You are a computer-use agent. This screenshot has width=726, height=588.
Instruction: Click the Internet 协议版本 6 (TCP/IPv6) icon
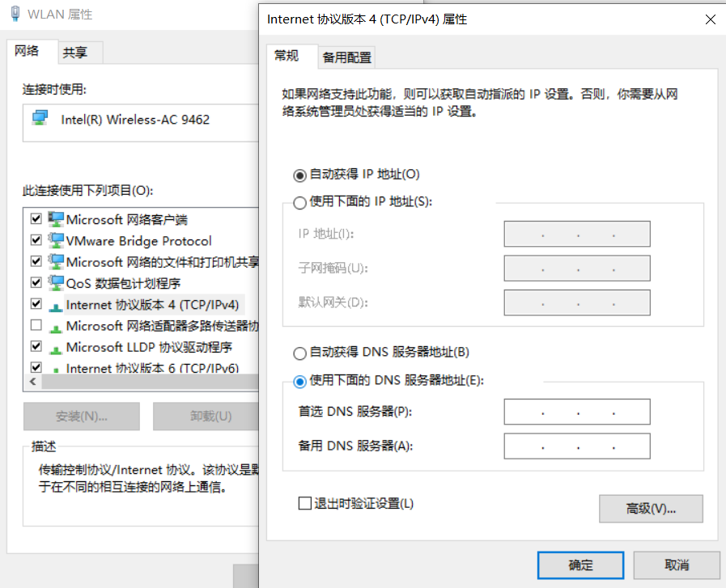tap(54, 368)
